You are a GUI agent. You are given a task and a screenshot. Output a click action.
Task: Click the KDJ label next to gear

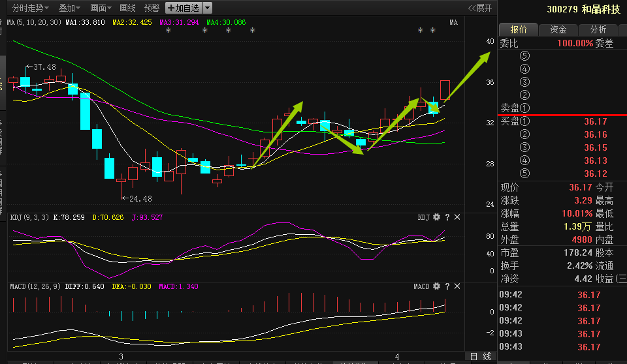(x=423, y=217)
